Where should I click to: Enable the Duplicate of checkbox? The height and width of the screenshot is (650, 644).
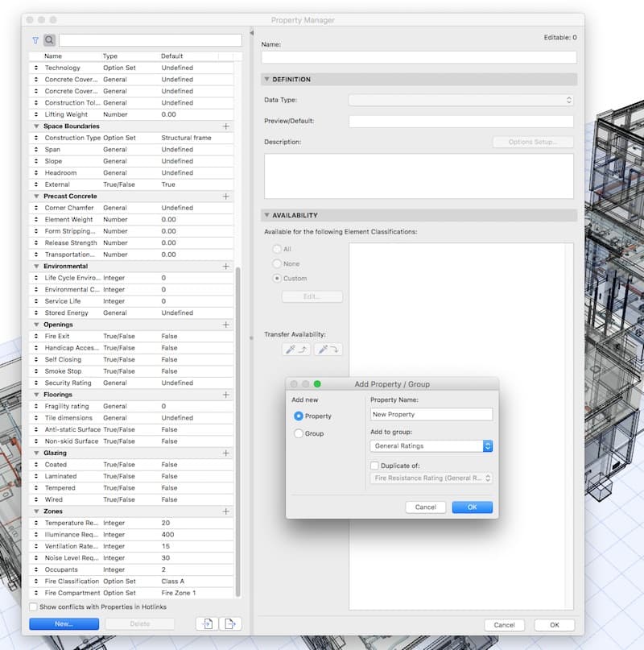pyautogui.click(x=374, y=466)
